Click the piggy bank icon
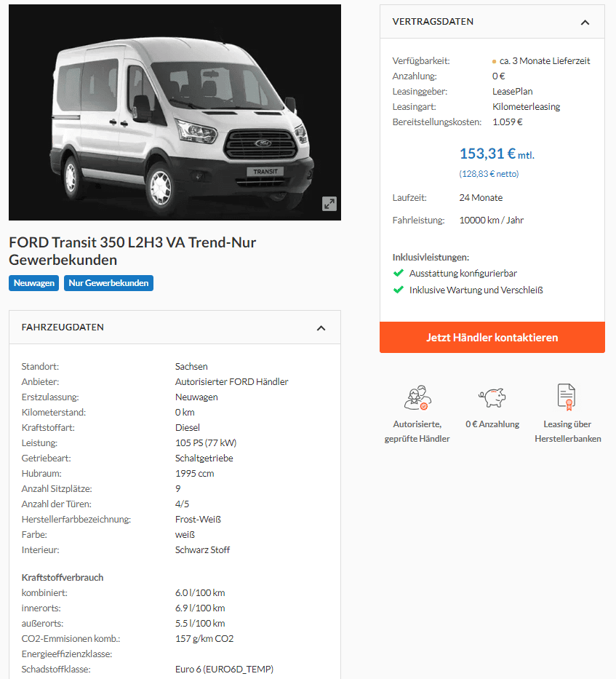 pos(492,397)
